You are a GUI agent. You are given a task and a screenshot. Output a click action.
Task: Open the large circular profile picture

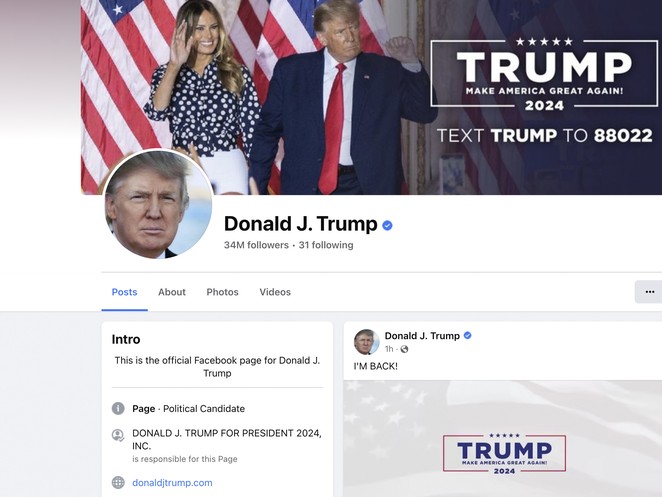158,204
